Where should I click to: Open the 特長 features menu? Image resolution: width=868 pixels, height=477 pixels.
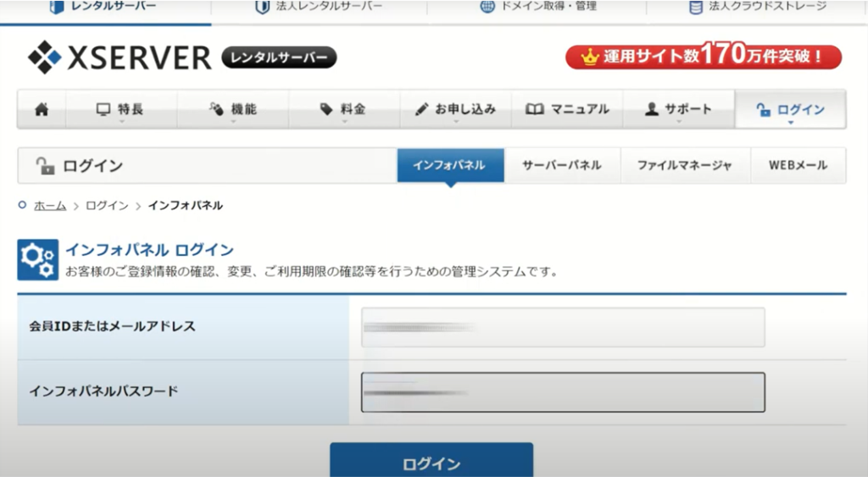point(120,109)
